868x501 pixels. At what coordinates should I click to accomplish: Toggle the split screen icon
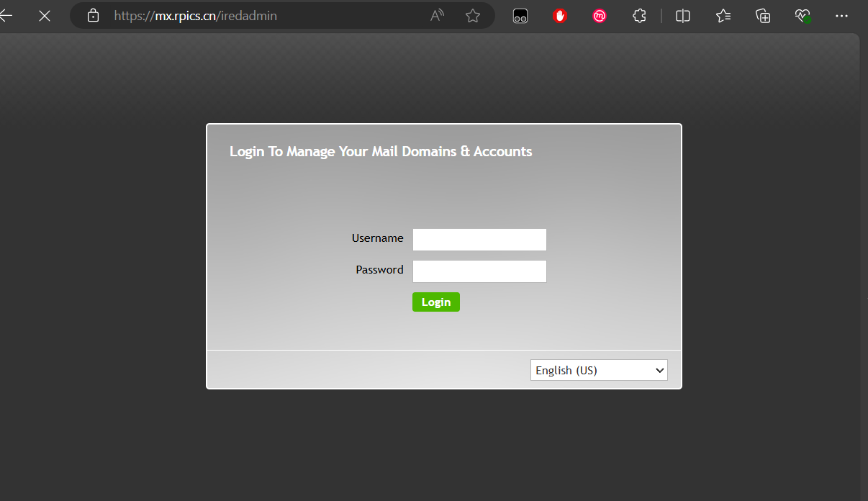683,16
